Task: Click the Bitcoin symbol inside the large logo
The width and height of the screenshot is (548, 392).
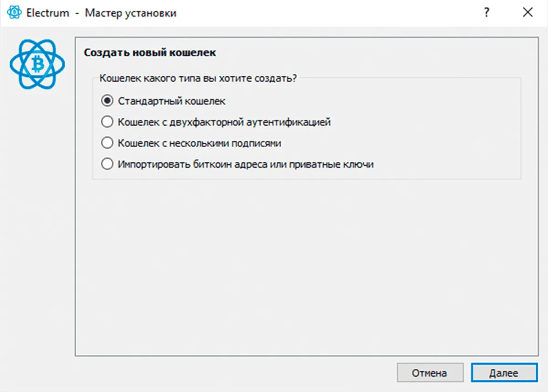Action: pyautogui.click(x=37, y=64)
